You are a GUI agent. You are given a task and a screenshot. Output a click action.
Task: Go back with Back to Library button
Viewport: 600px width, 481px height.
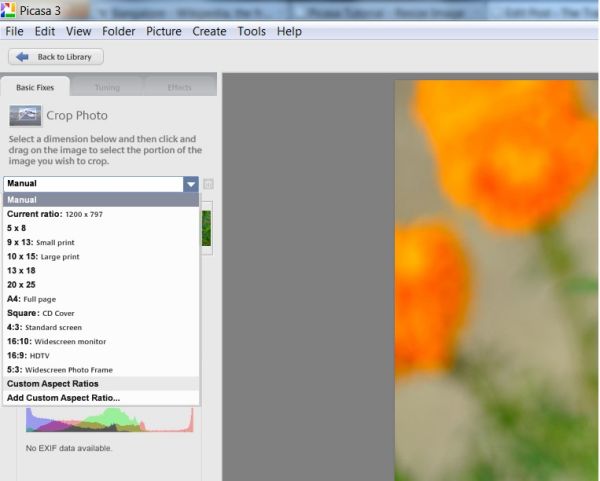pyautogui.click(x=56, y=57)
